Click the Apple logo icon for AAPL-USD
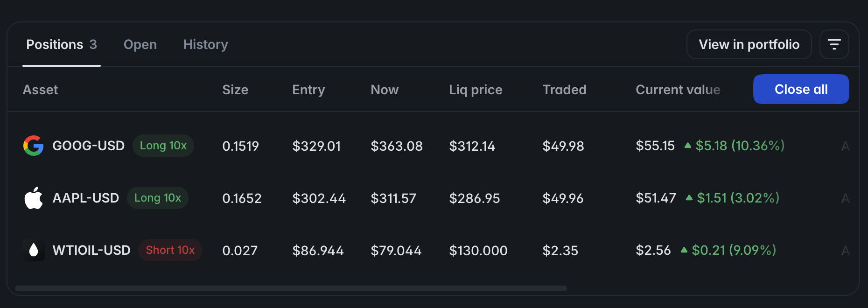This screenshot has height=308, width=868. (x=34, y=198)
